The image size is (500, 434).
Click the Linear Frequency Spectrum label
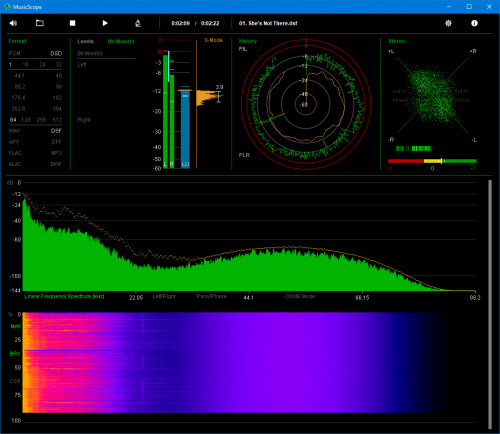[x=64, y=296]
